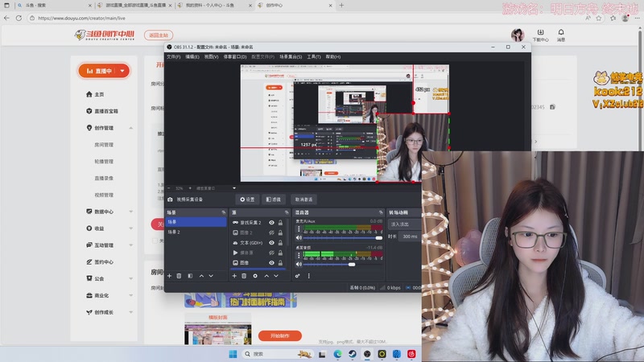Screen dimensions: 644x362
Task: Move the selected scene down
Action: 211,276
